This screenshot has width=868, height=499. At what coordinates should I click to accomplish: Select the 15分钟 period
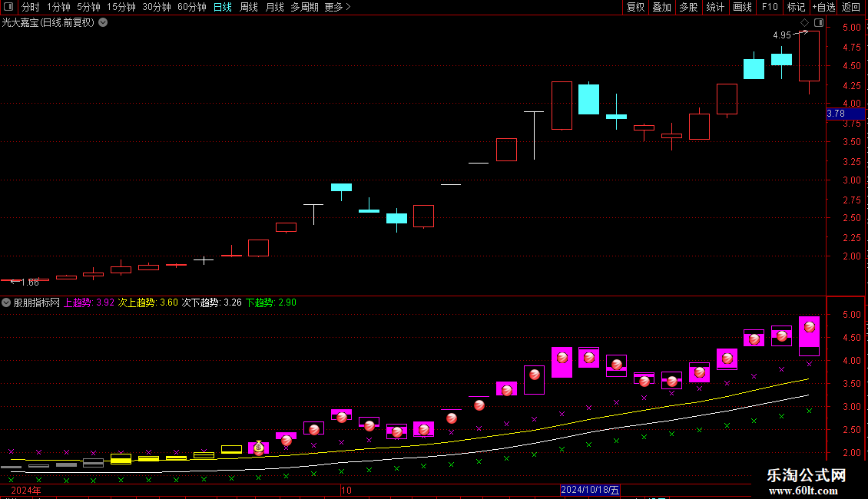tap(121, 7)
